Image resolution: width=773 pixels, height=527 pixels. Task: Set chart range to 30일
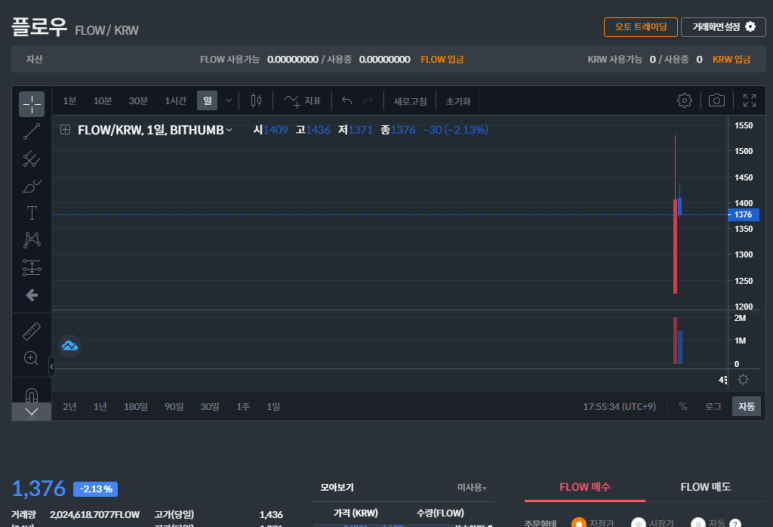pos(210,407)
